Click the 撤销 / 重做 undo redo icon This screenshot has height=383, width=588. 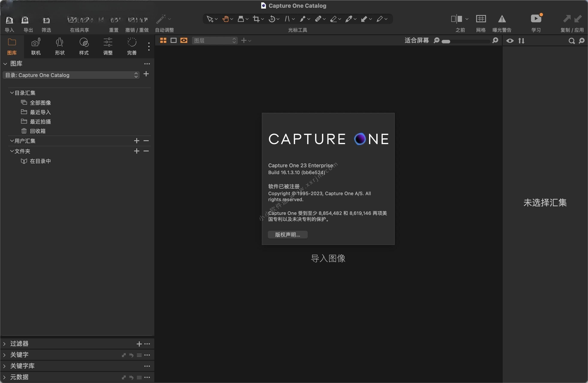137,20
